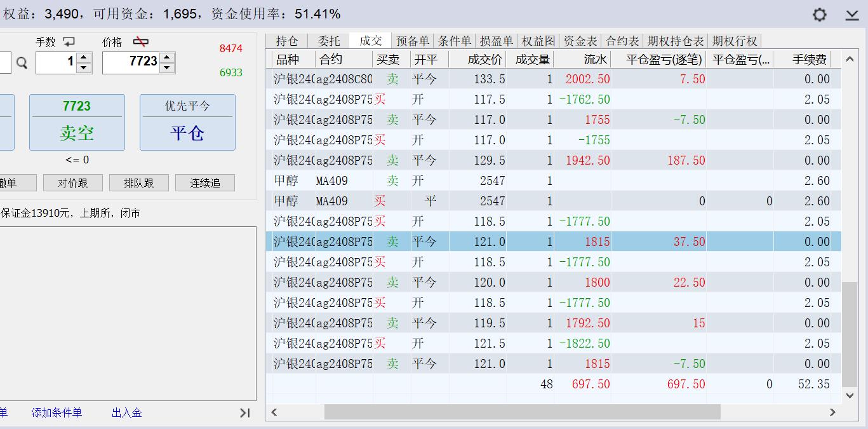Click the vertical scrollbar thumb

tap(850, 335)
